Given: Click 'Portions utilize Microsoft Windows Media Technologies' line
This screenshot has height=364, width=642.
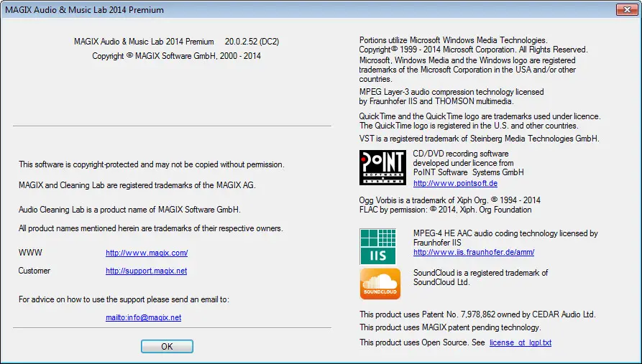Looking at the screenshot, I should pos(453,40).
